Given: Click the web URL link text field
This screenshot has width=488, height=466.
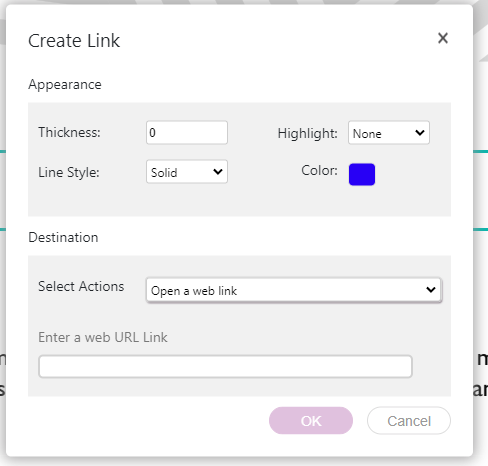Looking at the screenshot, I should (225, 366).
